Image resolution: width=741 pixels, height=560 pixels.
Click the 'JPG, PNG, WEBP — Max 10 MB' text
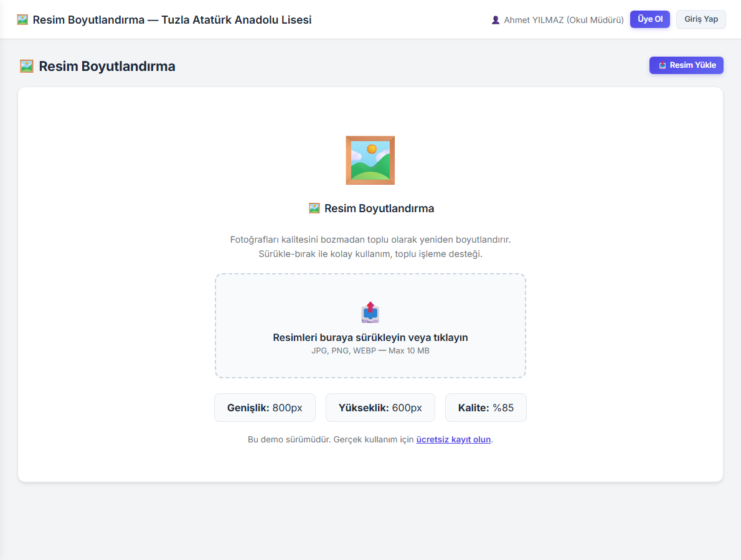click(370, 351)
